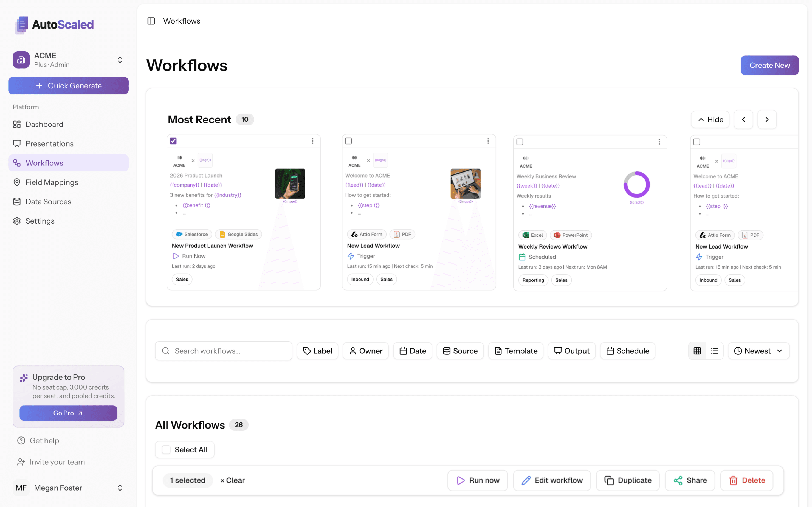Open three-dot menu on New Product Launch card

(313, 141)
